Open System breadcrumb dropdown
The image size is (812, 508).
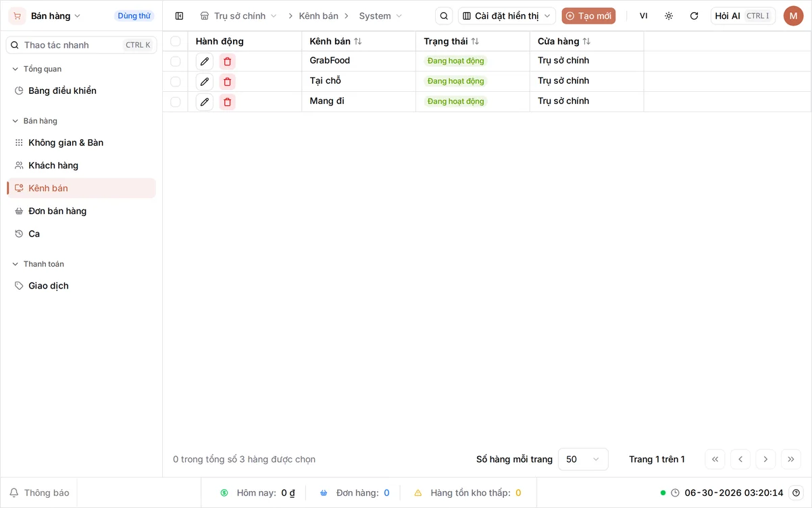pyautogui.click(x=380, y=16)
